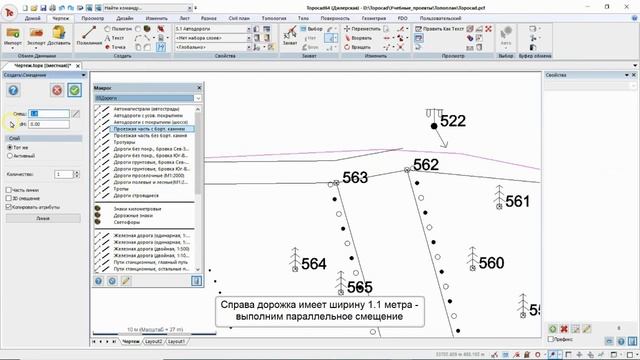This screenshot has height=360, width=640.
Task: Select the Тот же layer radio button
Action: 10,147
